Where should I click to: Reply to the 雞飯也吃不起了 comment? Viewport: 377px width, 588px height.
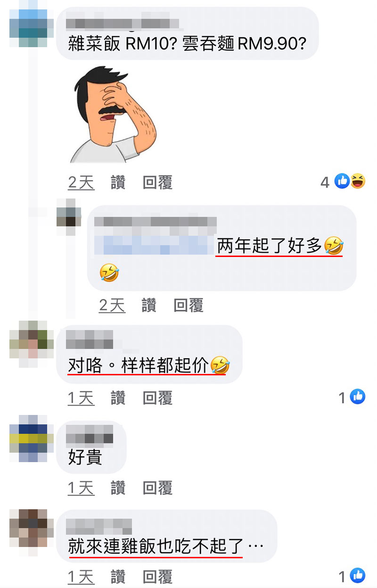coord(158,576)
